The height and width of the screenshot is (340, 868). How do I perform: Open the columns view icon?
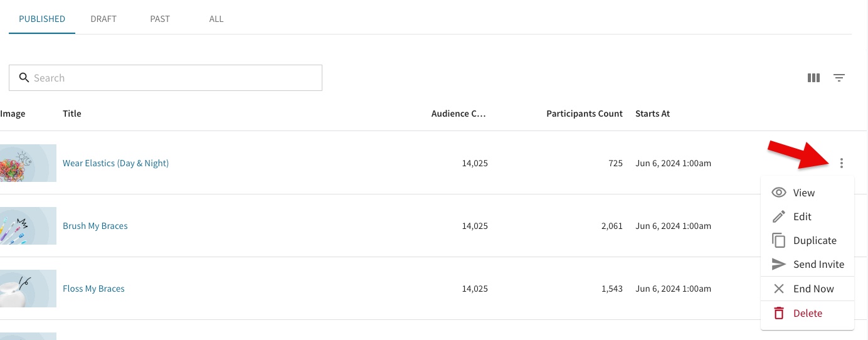pos(813,78)
